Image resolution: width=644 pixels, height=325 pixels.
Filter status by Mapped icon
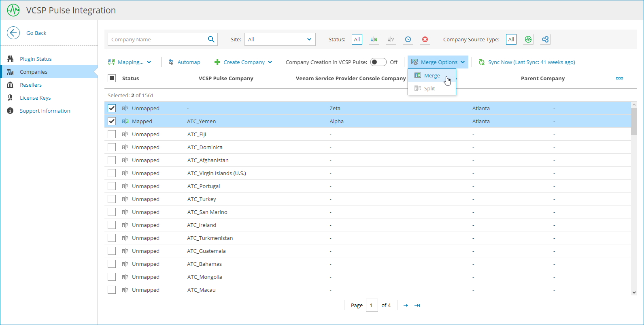(374, 39)
